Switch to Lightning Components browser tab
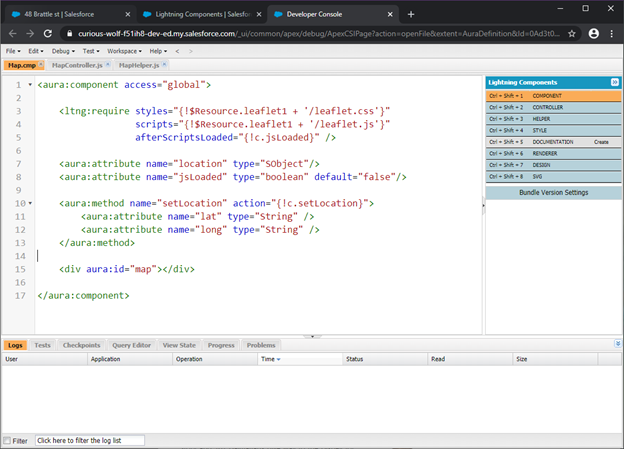The image size is (624, 449). click(203, 14)
